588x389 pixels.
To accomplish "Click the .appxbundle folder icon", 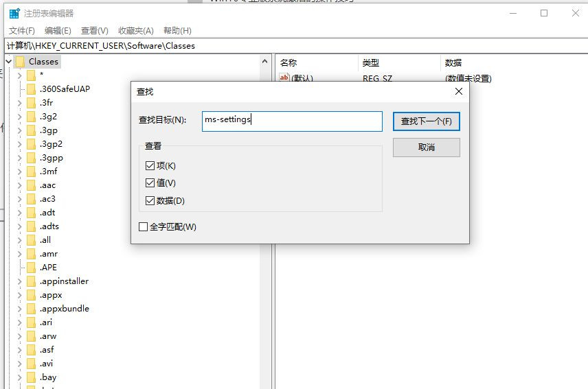I will (x=32, y=309).
